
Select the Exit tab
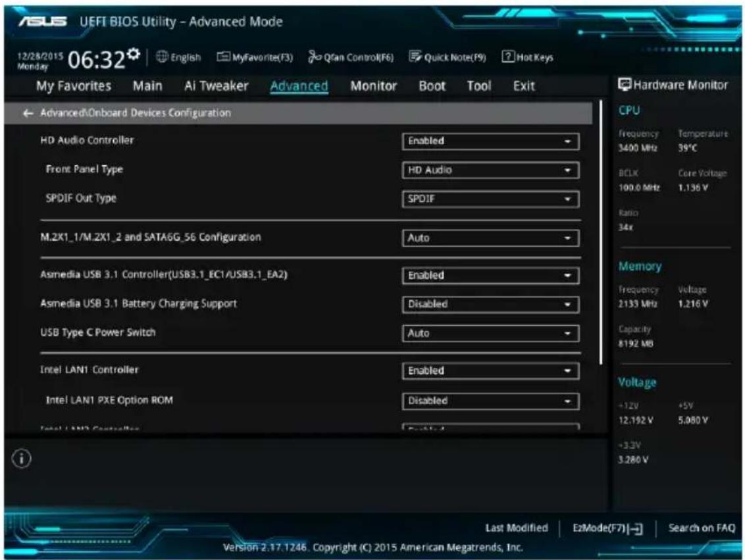(524, 86)
